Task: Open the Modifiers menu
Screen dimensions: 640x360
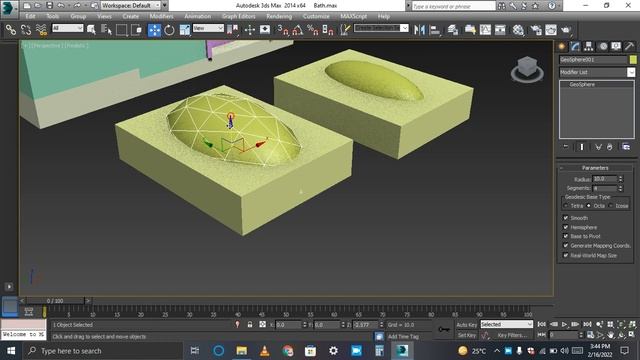Action: [x=161, y=16]
